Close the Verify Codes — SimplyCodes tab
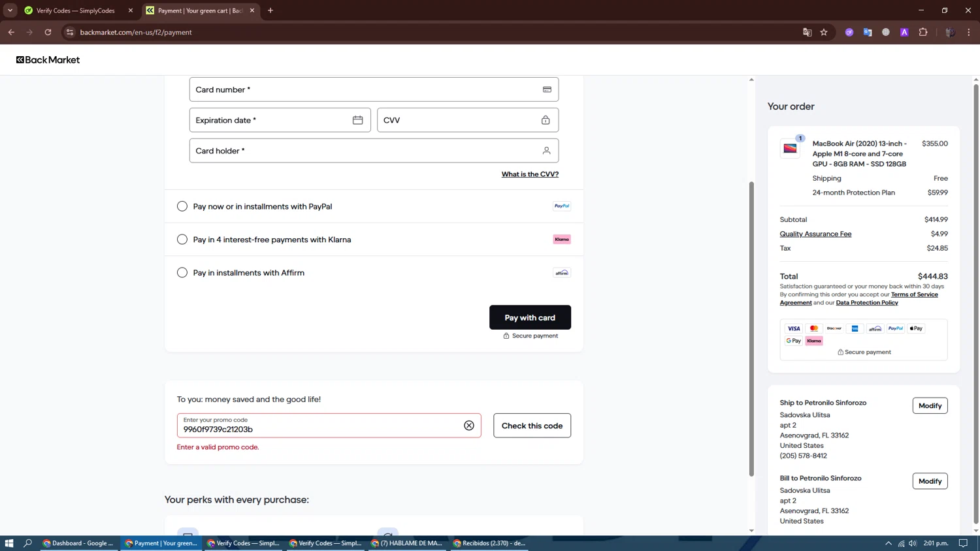Image resolution: width=980 pixels, height=551 pixels. 131,10
